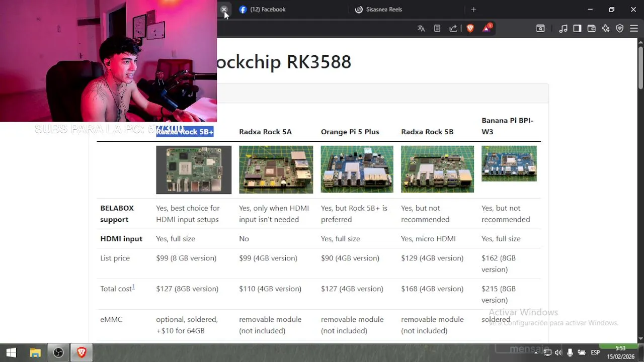Click the eMMC row label

point(111,319)
